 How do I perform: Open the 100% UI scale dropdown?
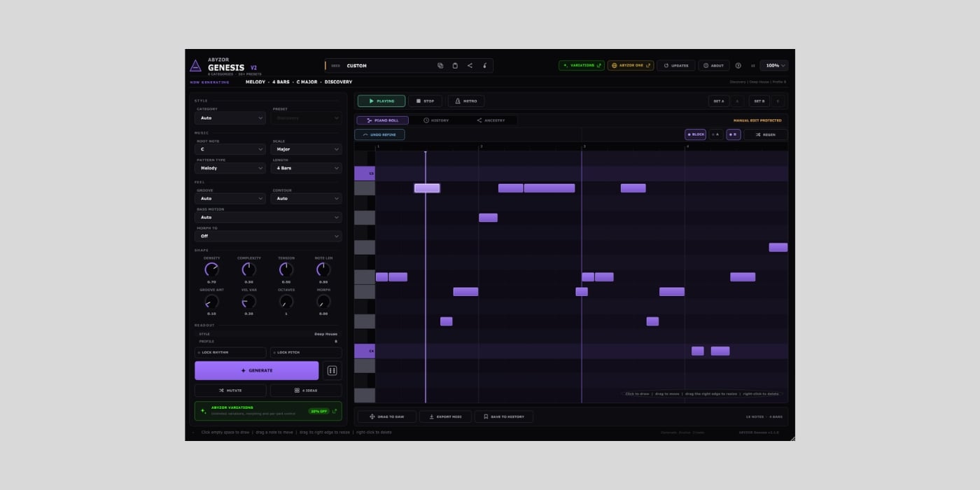773,66
